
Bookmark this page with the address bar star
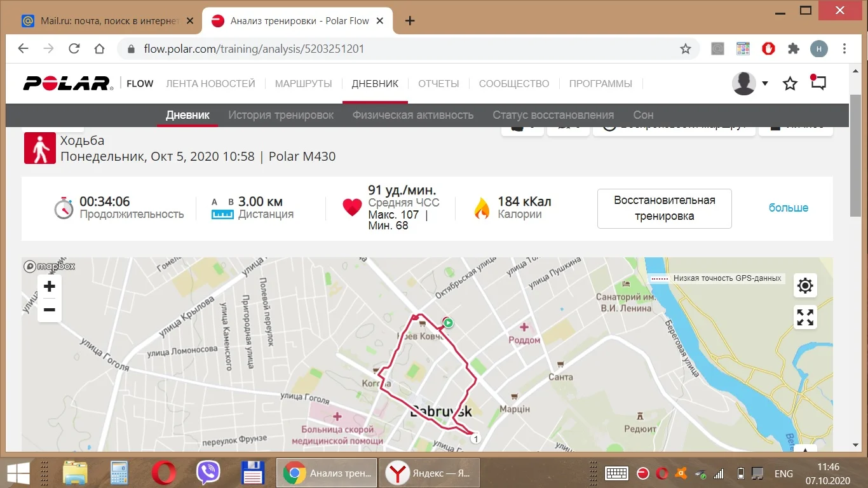click(686, 49)
